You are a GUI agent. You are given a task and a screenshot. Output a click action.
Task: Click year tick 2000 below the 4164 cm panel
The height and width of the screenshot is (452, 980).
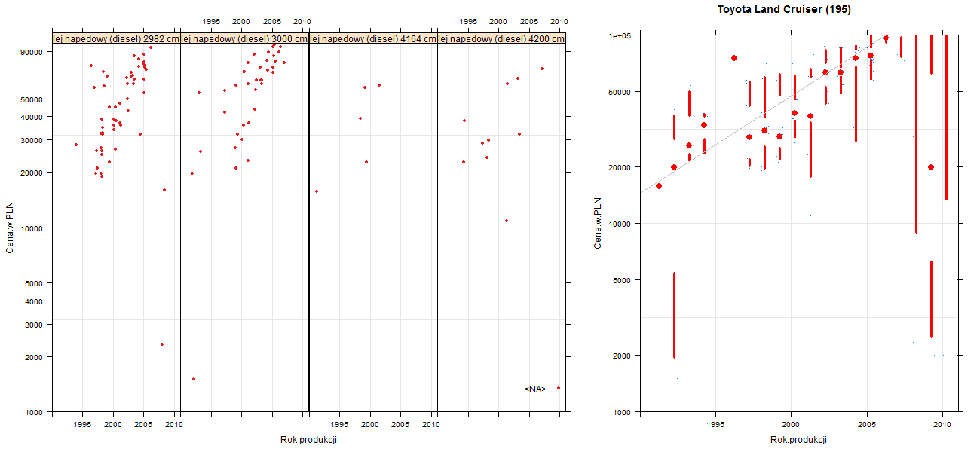(370, 425)
